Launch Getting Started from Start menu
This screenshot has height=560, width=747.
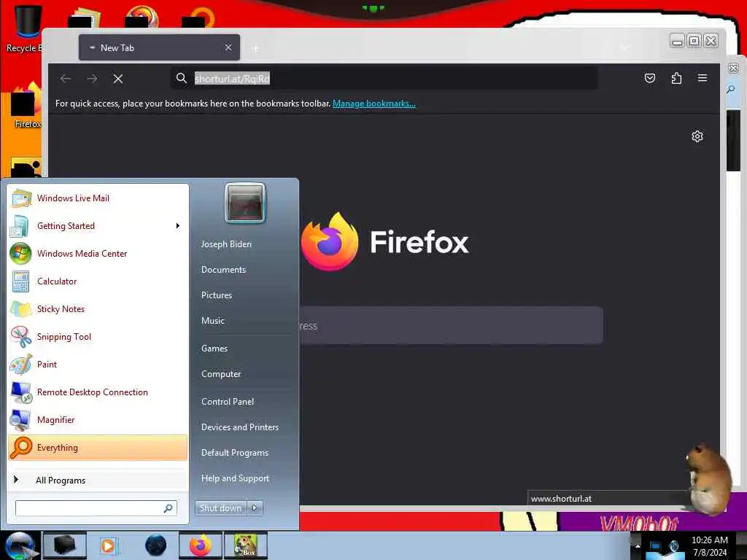pos(98,226)
